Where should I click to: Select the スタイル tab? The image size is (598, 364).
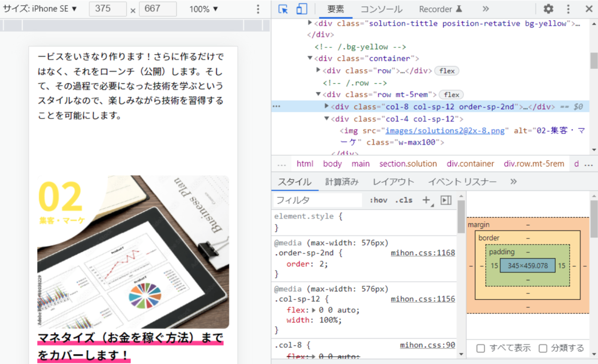click(x=295, y=182)
